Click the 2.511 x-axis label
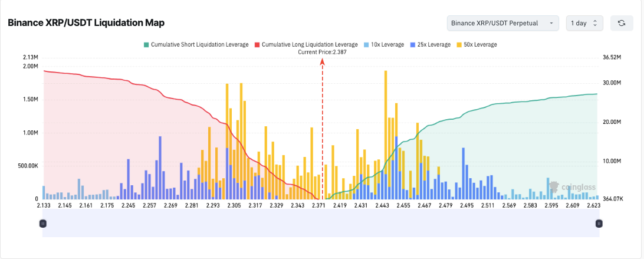The width and height of the screenshot is (644, 259). click(488, 205)
